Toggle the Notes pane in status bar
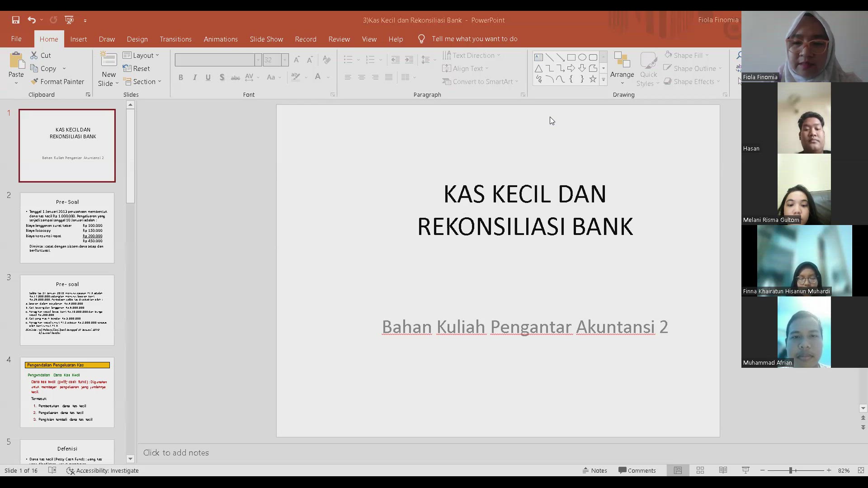This screenshot has width=868, height=488. tap(595, 470)
